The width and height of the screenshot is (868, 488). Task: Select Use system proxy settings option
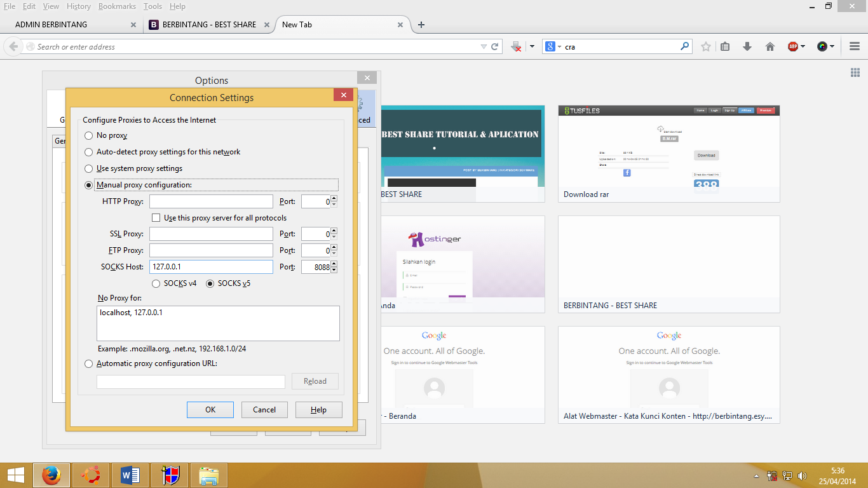tap(89, 168)
